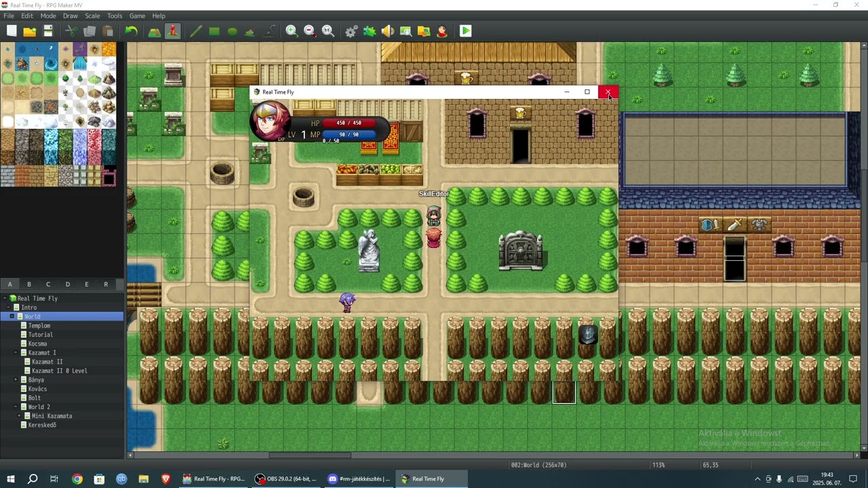The width and height of the screenshot is (868, 488).
Task: Switch to Event editing mode
Action: [x=173, y=31]
